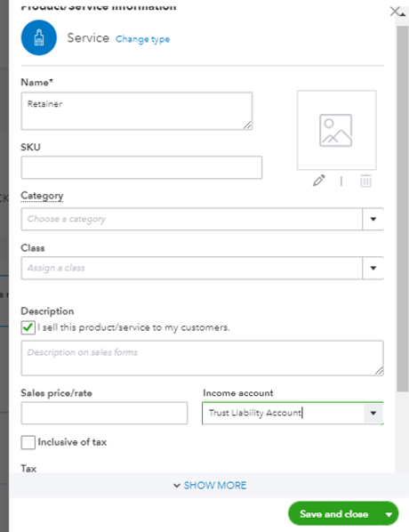Open the Category dropdown arrow

tap(373, 219)
